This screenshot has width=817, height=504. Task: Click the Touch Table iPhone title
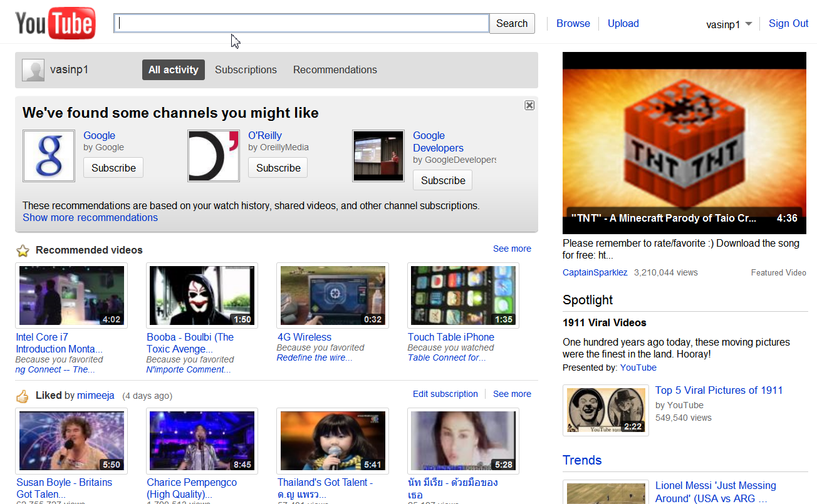tap(451, 337)
